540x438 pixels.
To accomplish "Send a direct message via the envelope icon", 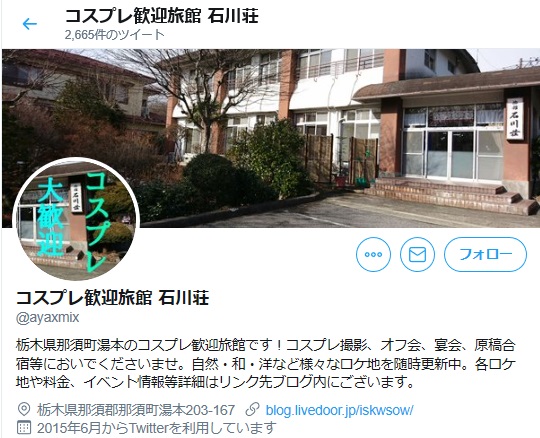I will pyautogui.click(x=417, y=254).
